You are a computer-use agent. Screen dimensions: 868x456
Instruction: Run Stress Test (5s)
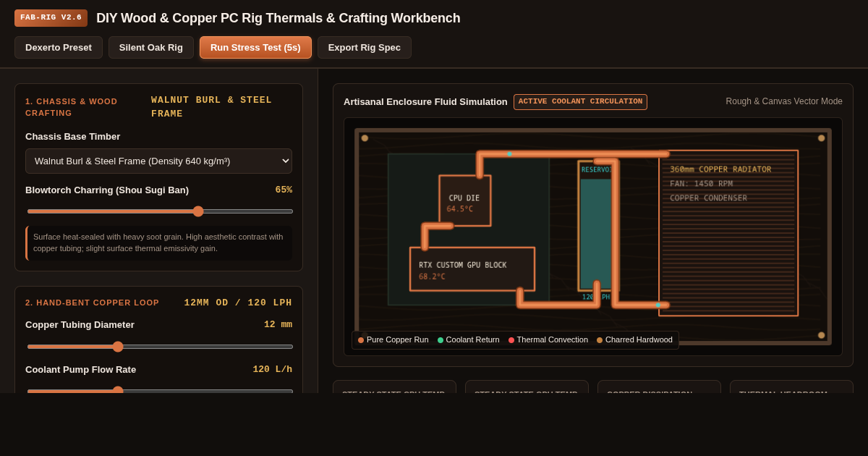click(x=255, y=48)
